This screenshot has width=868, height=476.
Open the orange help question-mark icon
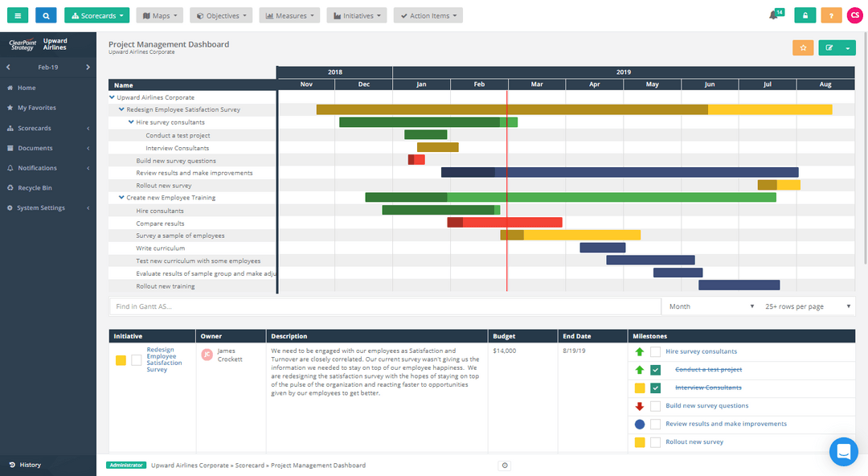(831, 14)
